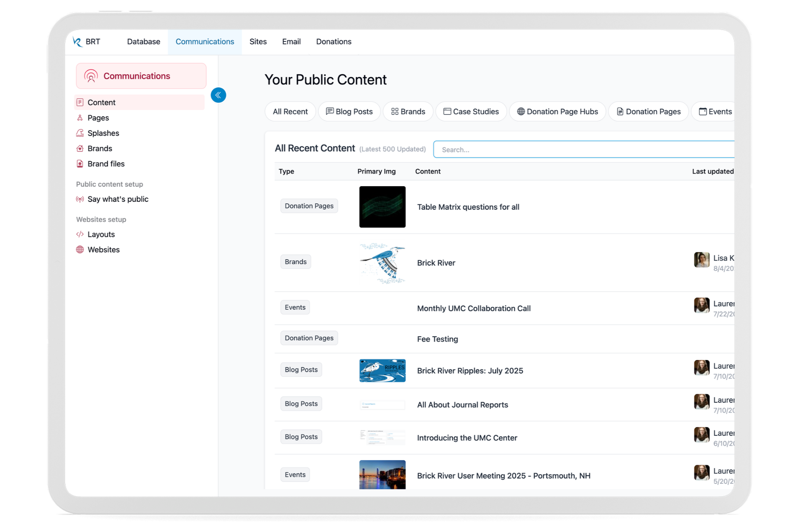The height and width of the screenshot is (532, 798).
Task: Click the BRT logo icon
Action: coord(77,42)
